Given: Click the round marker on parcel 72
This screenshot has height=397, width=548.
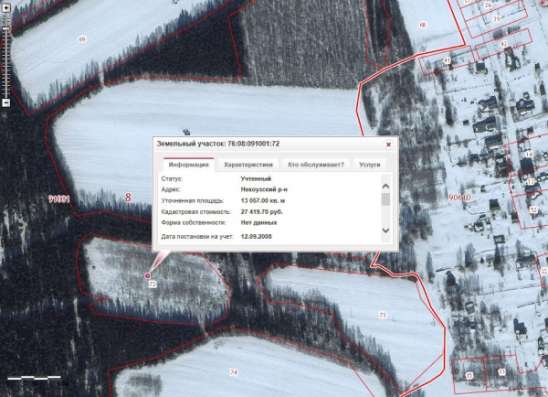Looking at the screenshot, I should 148,276.
